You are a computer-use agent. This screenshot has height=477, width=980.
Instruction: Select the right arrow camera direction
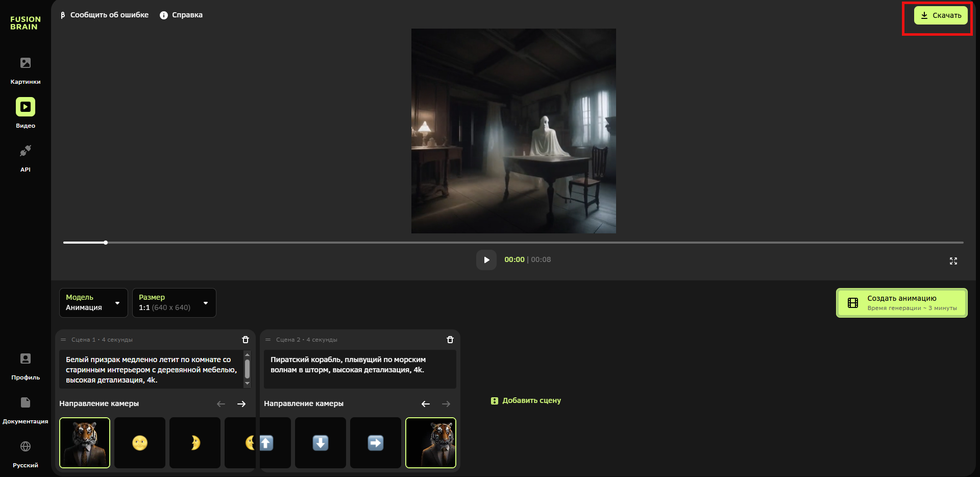pos(376,443)
